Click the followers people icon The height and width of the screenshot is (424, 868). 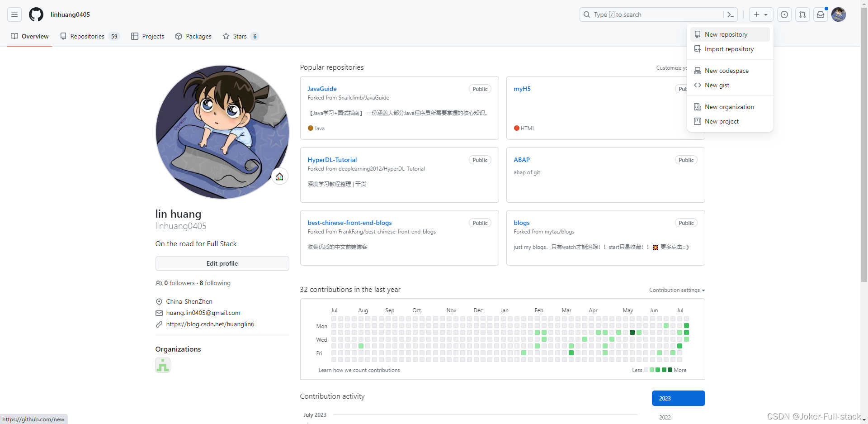point(159,283)
